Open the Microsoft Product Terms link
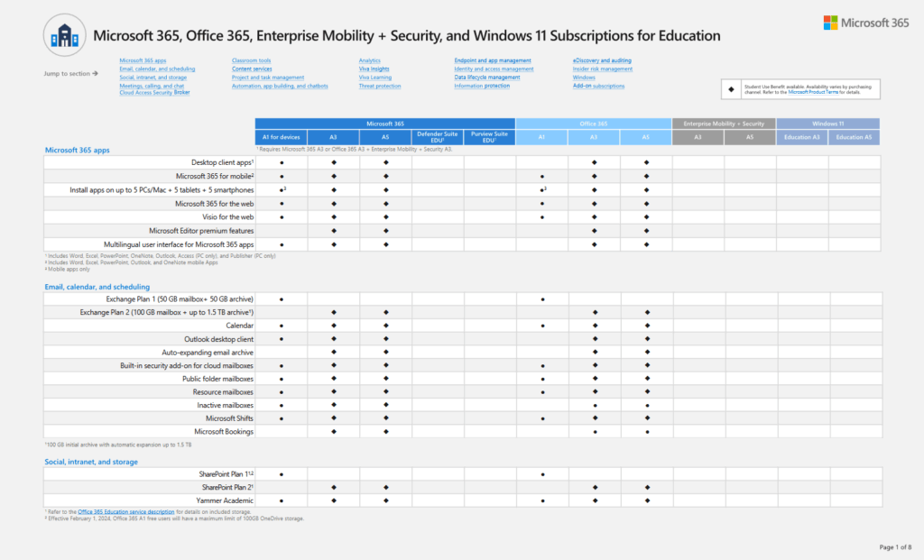Screen dimensions: 924x560 813,93
